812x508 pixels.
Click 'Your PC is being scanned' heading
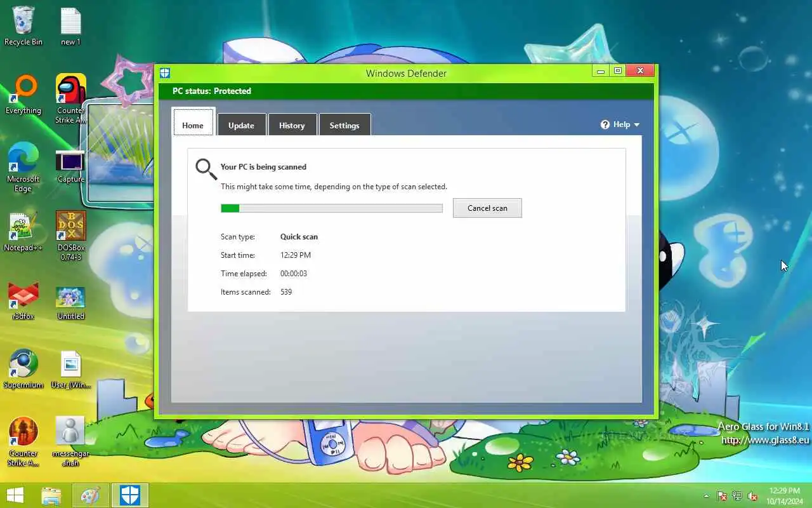[x=263, y=167]
